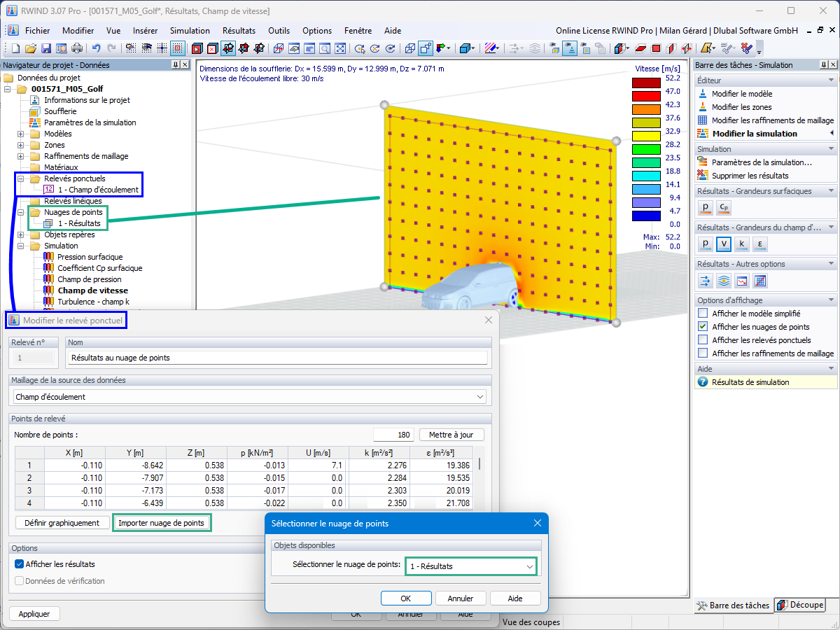This screenshot has height=630, width=840.
Task: Click surface pressure 'p' results button
Action: click(706, 207)
